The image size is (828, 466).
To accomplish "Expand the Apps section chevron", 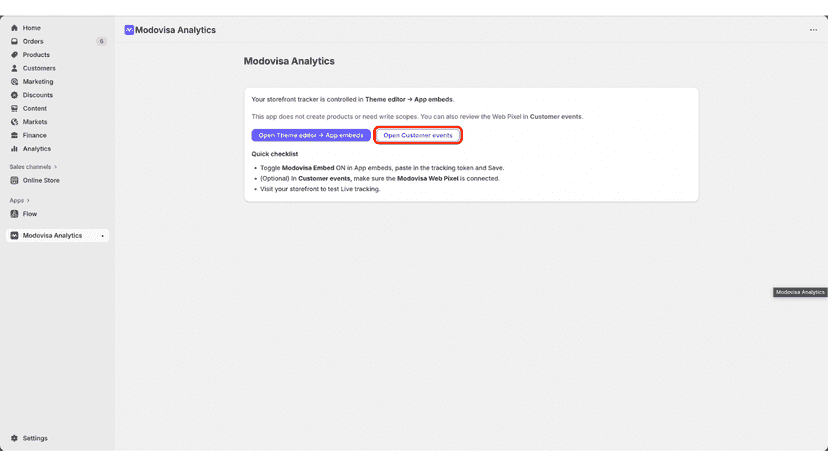I will point(28,201).
